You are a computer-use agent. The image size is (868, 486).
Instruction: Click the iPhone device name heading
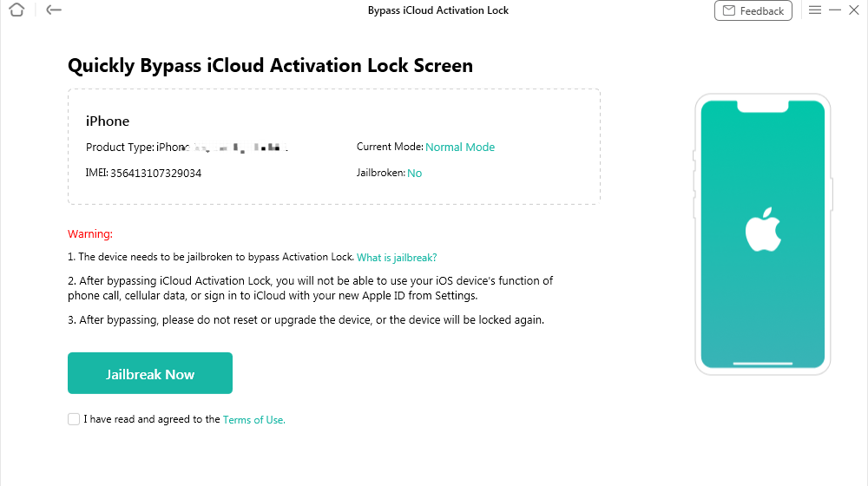(108, 121)
